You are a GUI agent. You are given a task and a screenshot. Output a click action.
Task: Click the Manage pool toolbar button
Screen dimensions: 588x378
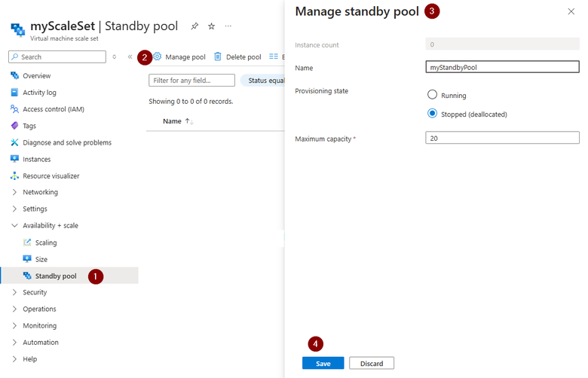click(x=179, y=56)
